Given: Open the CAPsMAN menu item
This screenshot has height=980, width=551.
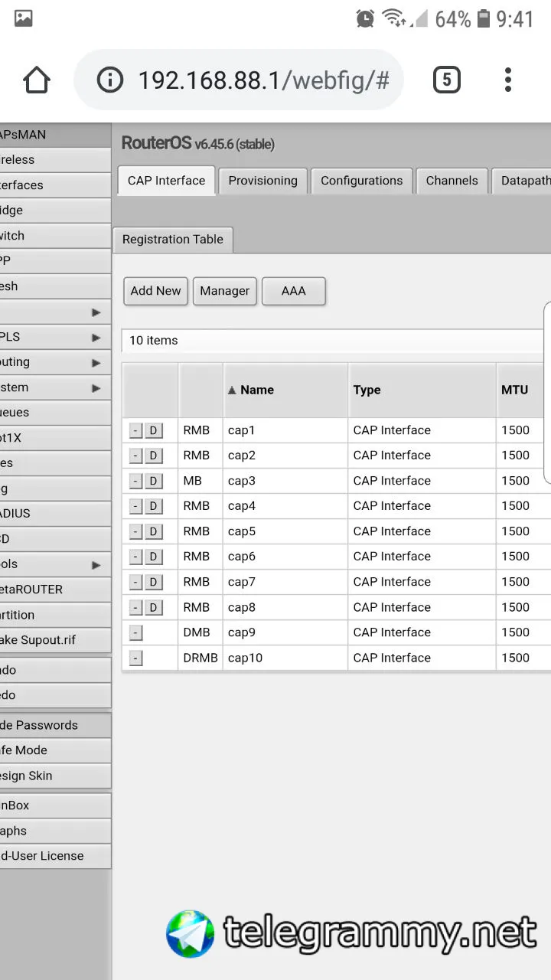Looking at the screenshot, I should (55, 135).
